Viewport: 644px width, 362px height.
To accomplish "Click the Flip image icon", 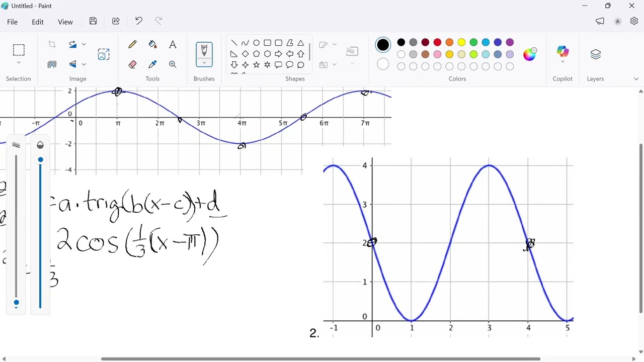I will coord(73,64).
